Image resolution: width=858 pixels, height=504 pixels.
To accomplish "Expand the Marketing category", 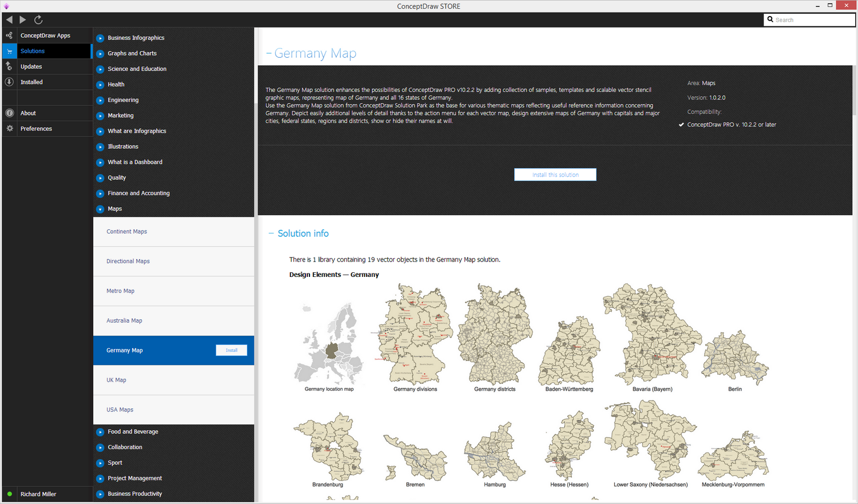I will [x=100, y=116].
